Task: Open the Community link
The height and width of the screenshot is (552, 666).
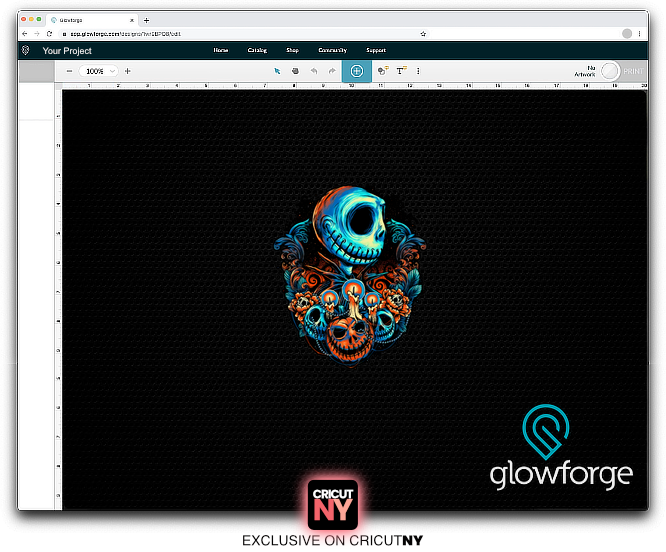Action: point(332,50)
